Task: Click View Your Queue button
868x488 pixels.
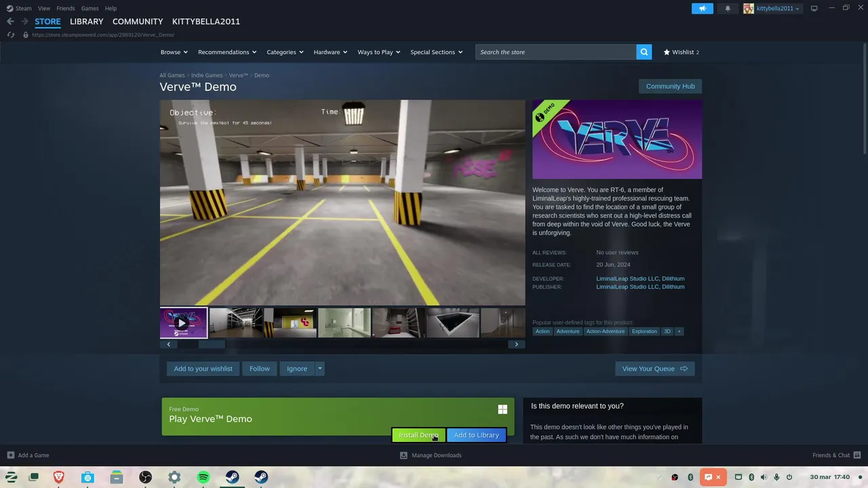Action: click(x=654, y=369)
